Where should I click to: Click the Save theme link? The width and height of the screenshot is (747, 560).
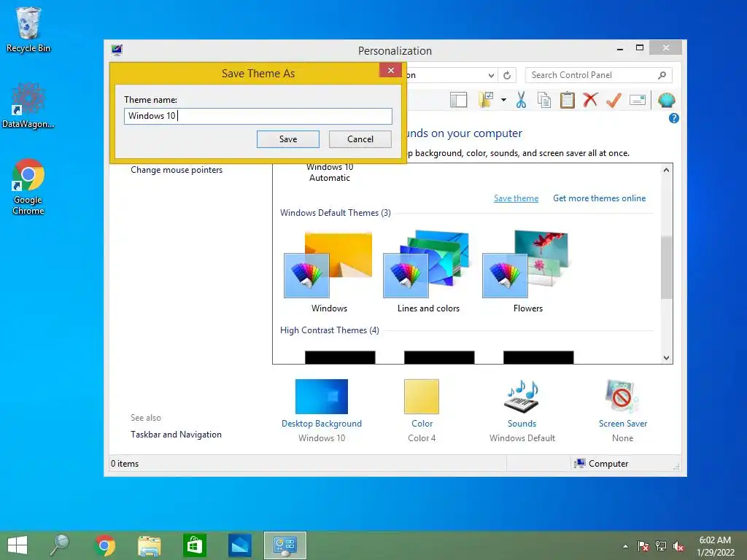click(516, 198)
